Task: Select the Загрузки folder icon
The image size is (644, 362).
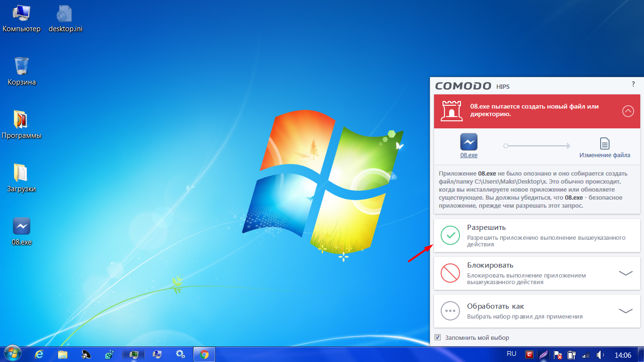Action: coord(22,178)
